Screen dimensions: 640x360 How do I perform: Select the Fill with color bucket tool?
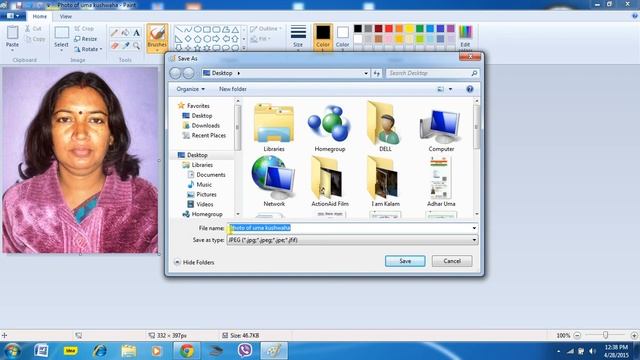(126, 33)
